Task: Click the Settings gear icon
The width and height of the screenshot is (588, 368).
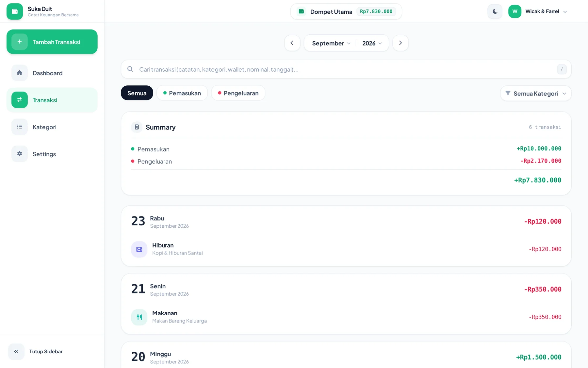Action: pos(20,154)
